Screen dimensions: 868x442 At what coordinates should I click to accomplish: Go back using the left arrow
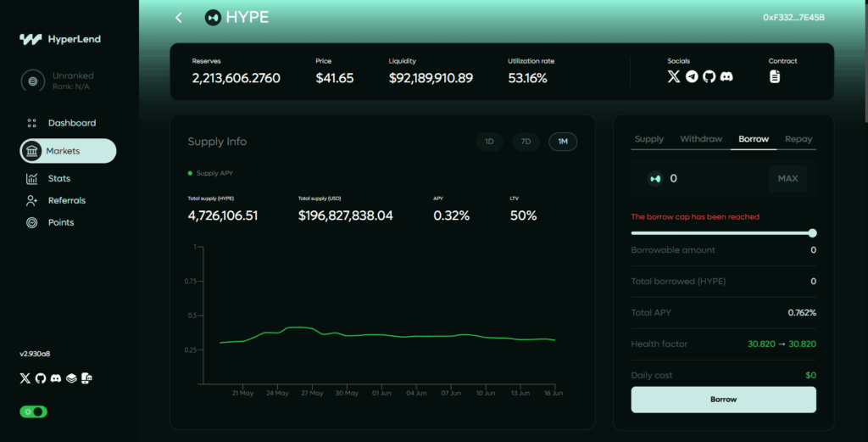point(178,18)
